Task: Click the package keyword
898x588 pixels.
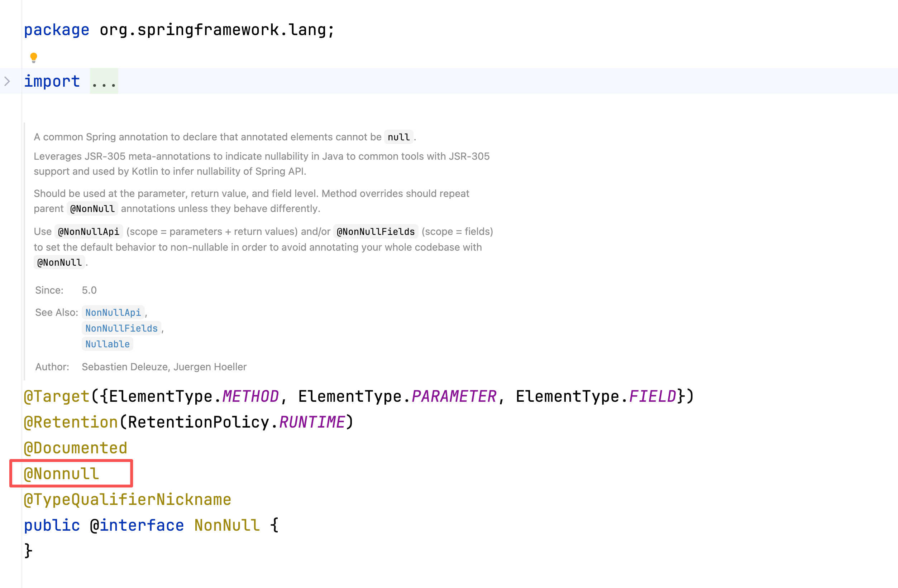Action: tap(57, 30)
